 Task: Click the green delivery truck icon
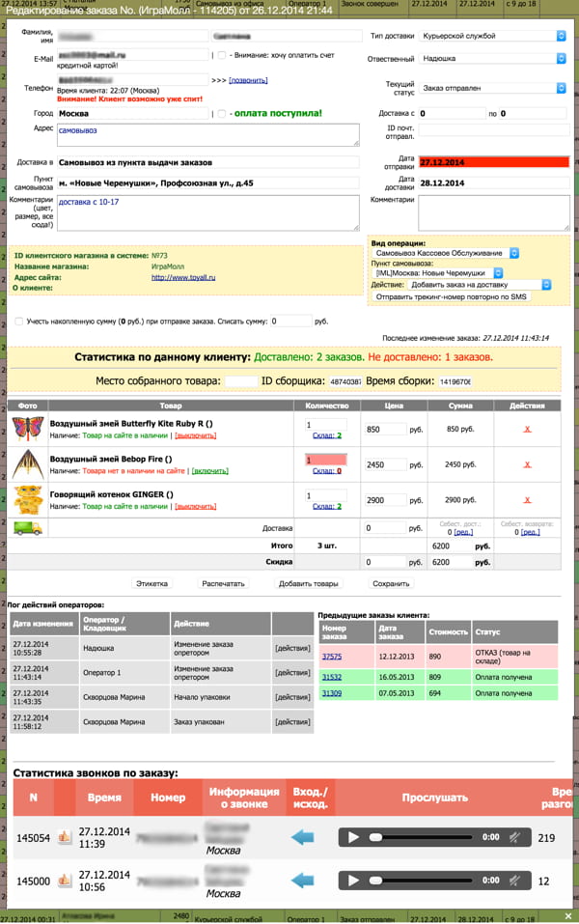pyautogui.click(x=28, y=528)
